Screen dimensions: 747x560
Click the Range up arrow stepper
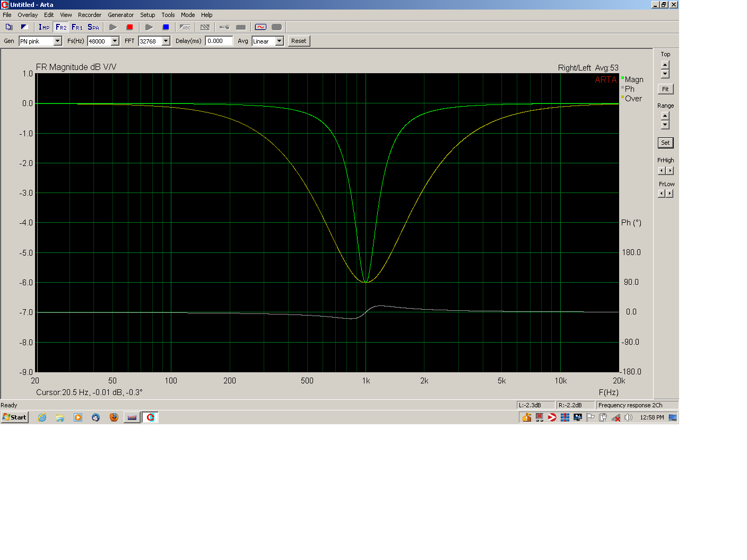(x=665, y=116)
